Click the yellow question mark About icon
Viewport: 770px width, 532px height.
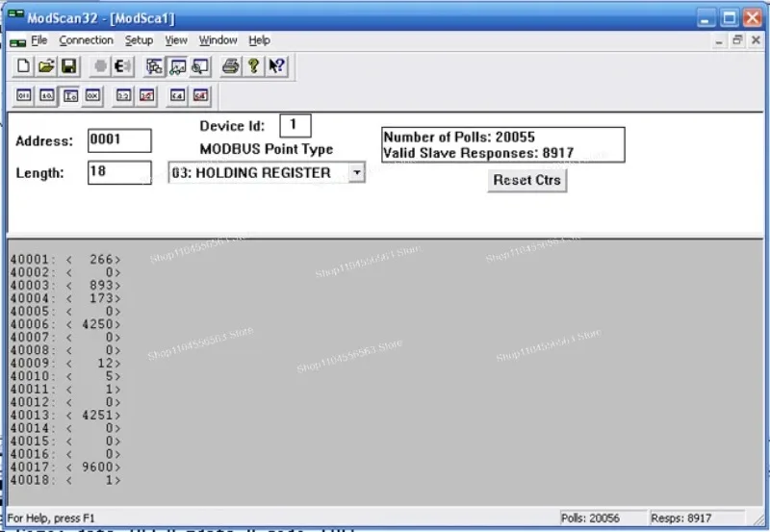click(253, 66)
